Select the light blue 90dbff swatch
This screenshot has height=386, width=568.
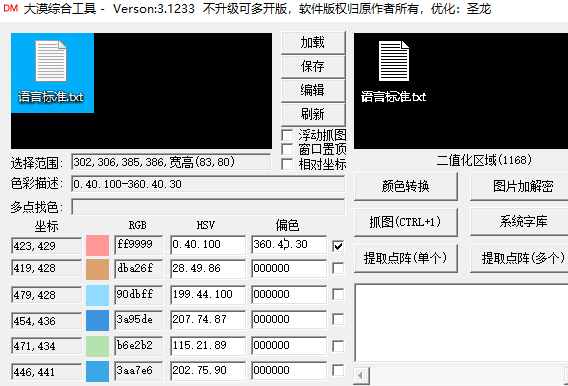coord(97,295)
